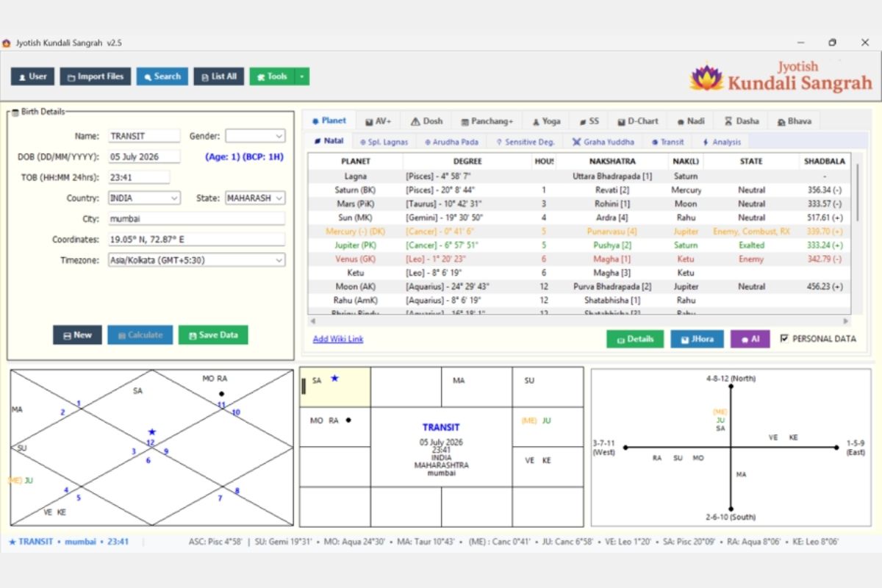Expand the Timezone combo box
This screenshot has height=588, width=882.
[x=197, y=260]
